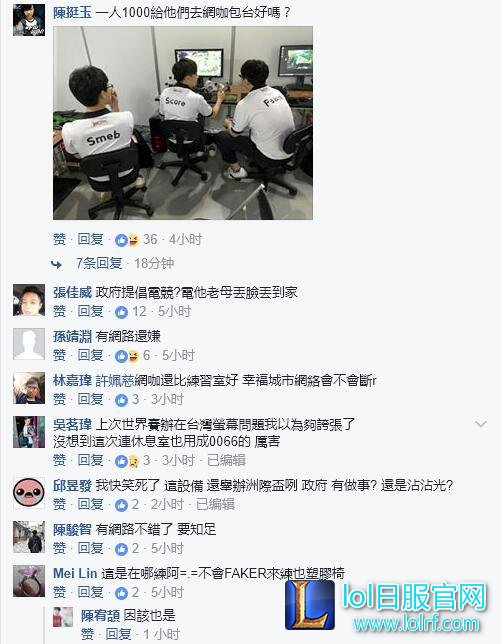
Task: Like 張佳威's comment with 赞
Action: click(60, 311)
